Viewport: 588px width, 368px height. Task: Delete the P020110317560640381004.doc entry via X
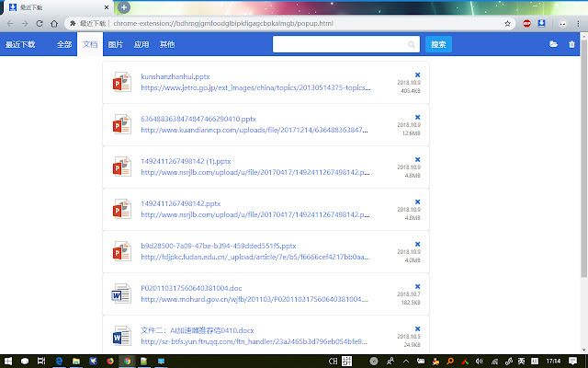[x=418, y=287]
